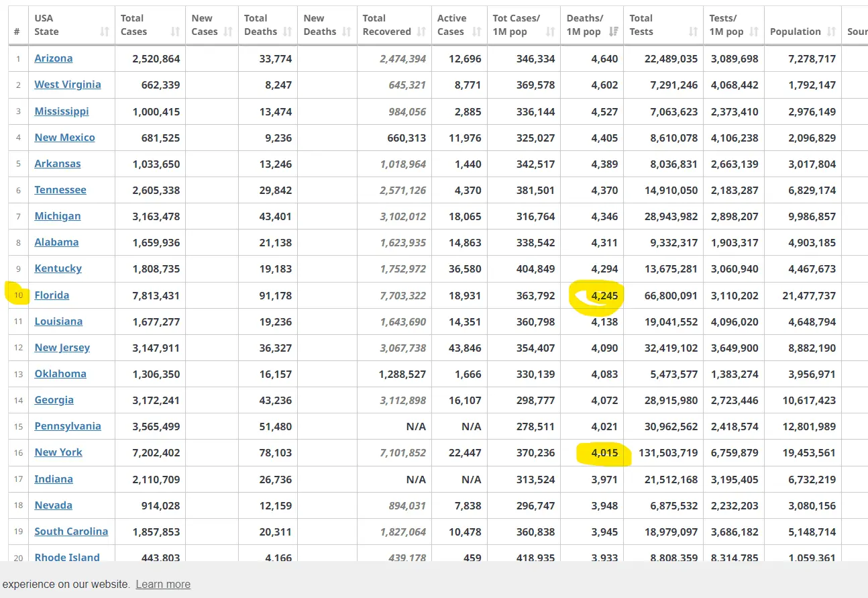Click the Deaths/1M pop active sort icon

(x=613, y=32)
